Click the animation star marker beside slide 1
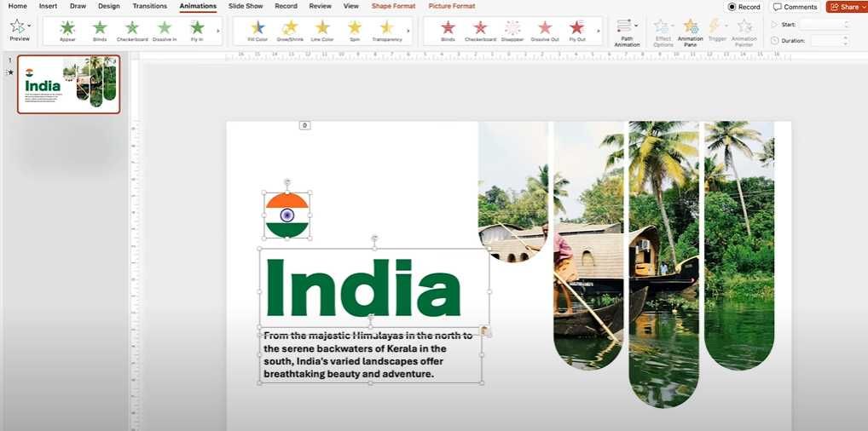The width and height of the screenshot is (868, 431). pos(10,72)
